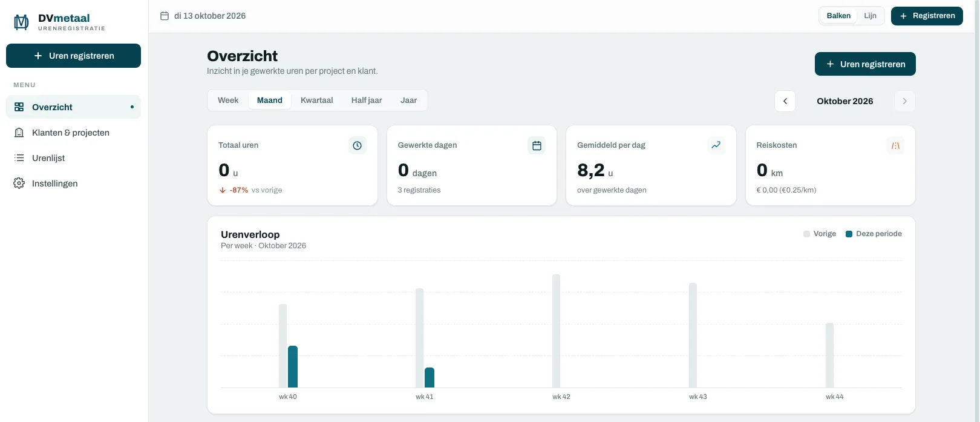
Task: Click the Overzicht dashboard icon in sidebar
Action: pyautogui.click(x=19, y=107)
